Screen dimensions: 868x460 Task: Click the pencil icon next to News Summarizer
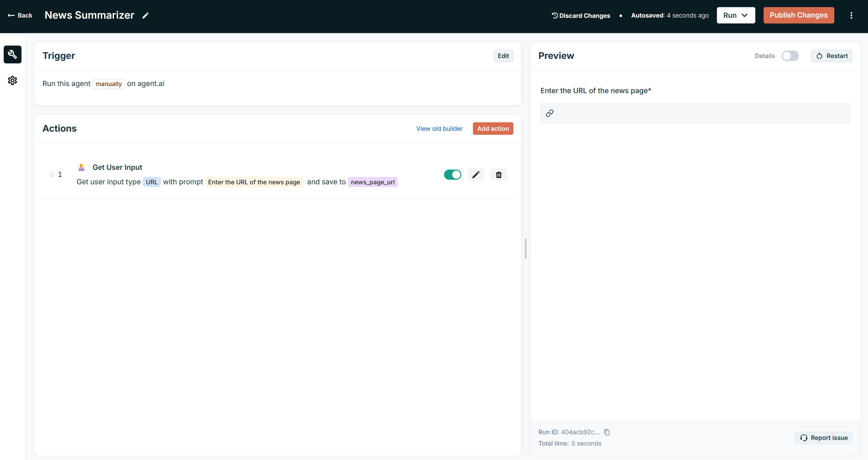click(x=145, y=16)
